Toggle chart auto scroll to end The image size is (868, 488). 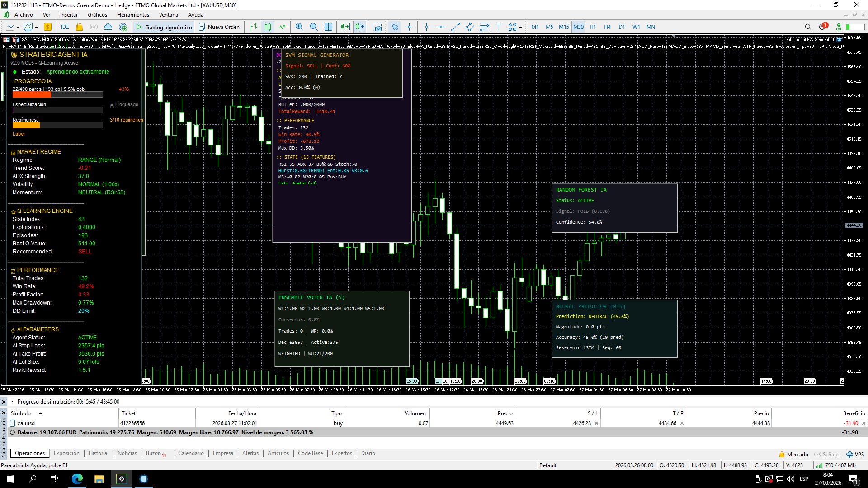coord(345,27)
